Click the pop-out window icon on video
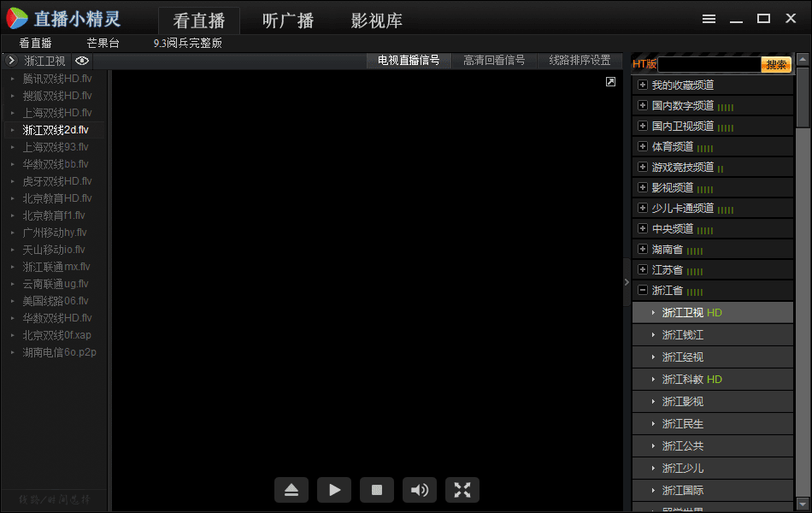Screen dimensions: 812x513 pyautogui.click(x=610, y=81)
